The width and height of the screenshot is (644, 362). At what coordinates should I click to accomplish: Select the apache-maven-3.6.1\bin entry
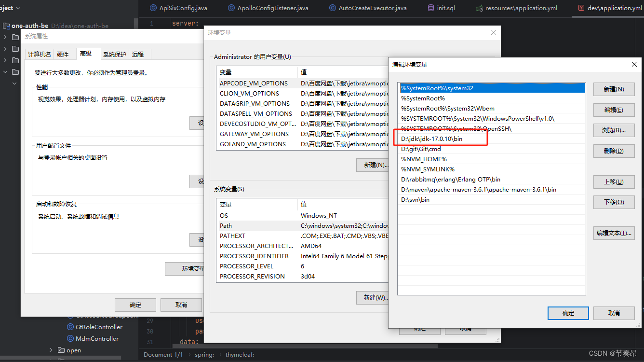click(x=492, y=189)
